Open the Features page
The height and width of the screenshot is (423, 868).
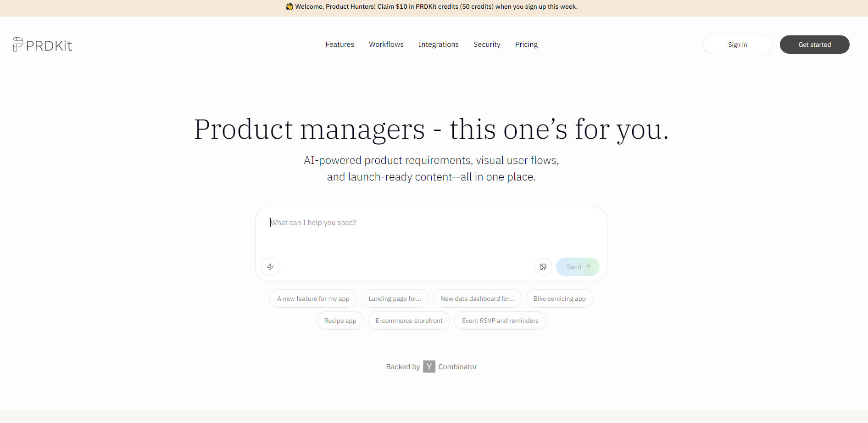[339, 44]
